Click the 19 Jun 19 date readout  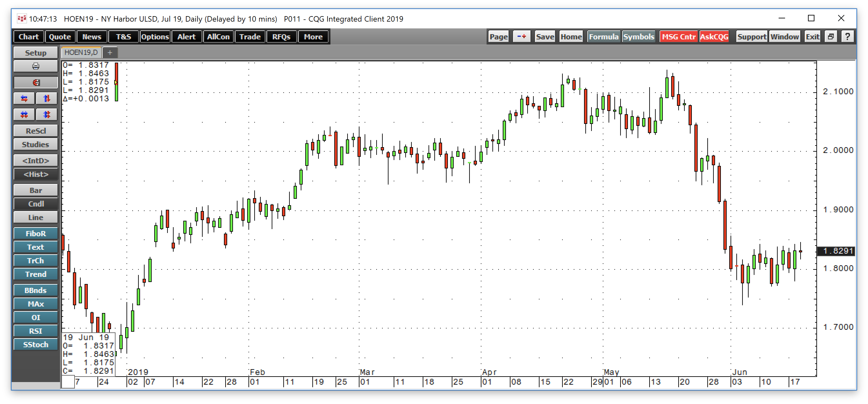(86, 337)
